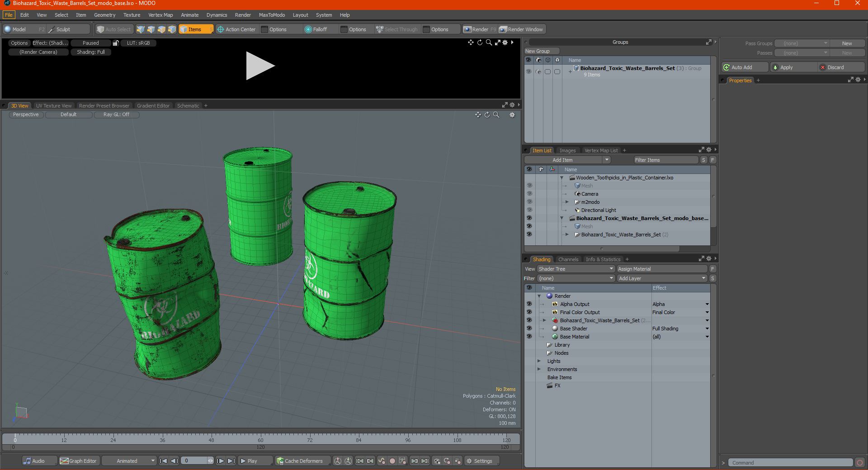The image size is (868, 470).
Task: Pan icon in 3D viewport corner
Action: coord(478,115)
